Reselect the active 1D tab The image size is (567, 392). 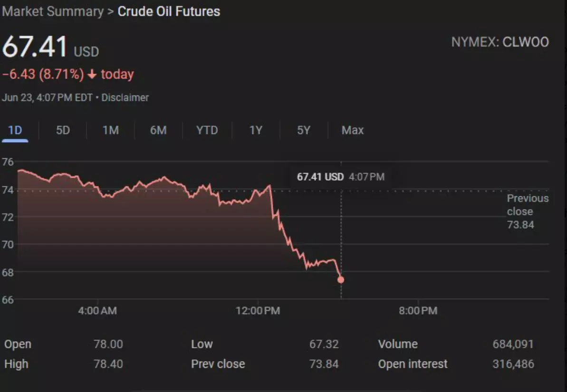[14, 130]
